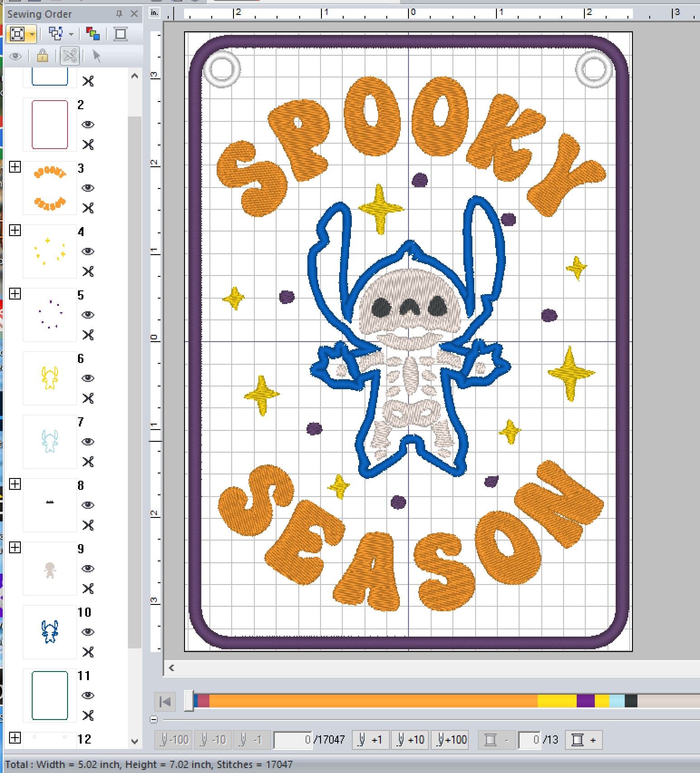Screen dimensions: 700x773
Task: Click the scissors icon in Sewing Order toolbar
Action: pyautogui.click(x=70, y=56)
